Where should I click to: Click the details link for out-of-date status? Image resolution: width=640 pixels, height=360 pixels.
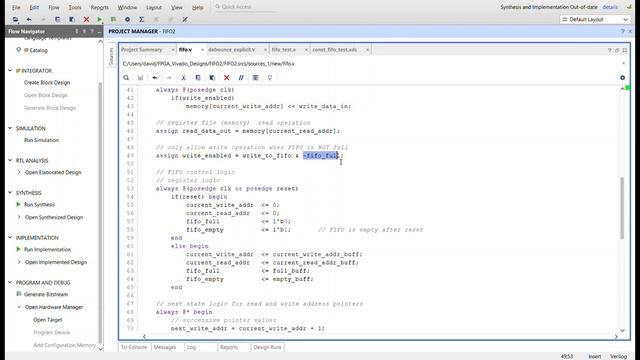point(610,7)
